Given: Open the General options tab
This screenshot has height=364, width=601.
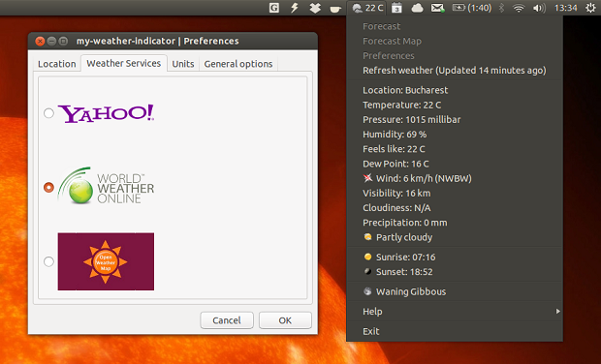Looking at the screenshot, I should (238, 64).
